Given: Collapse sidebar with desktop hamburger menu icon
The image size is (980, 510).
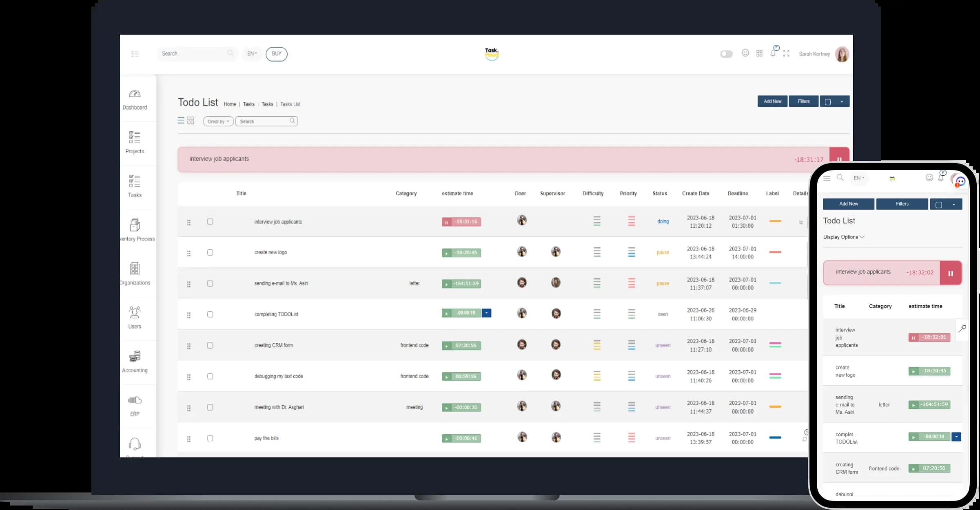Looking at the screenshot, I should pyautogui.click(x=135, y=54).
